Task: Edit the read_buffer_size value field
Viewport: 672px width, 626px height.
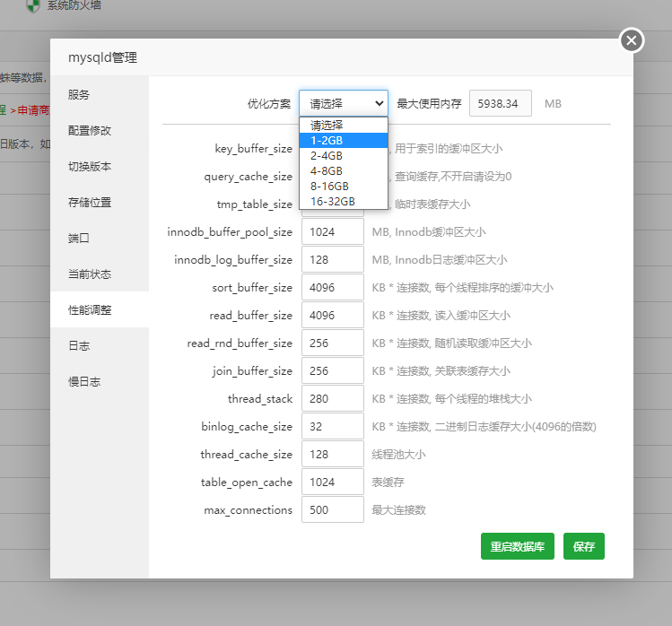Action: point(333,316)
